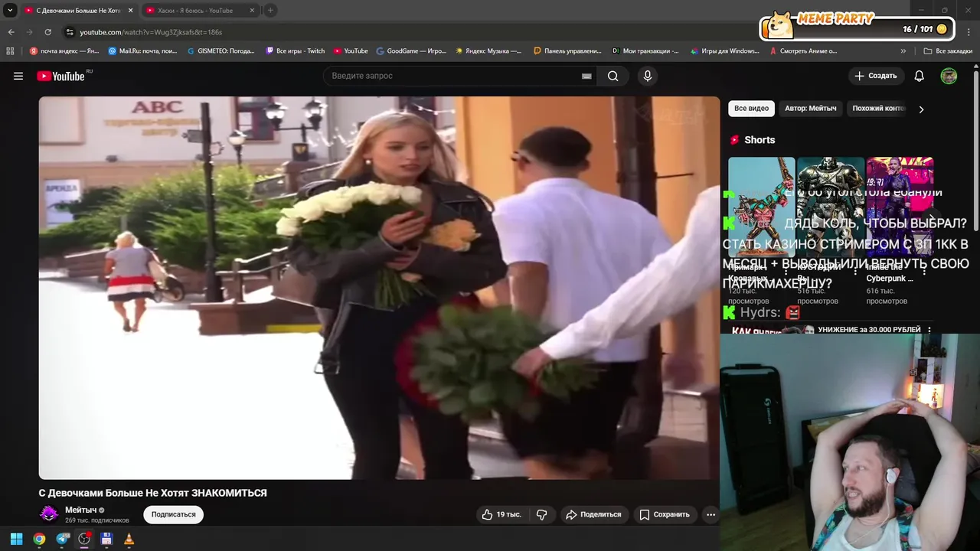Open the account avatar menu
980x551 pixels.
(949, 76)
